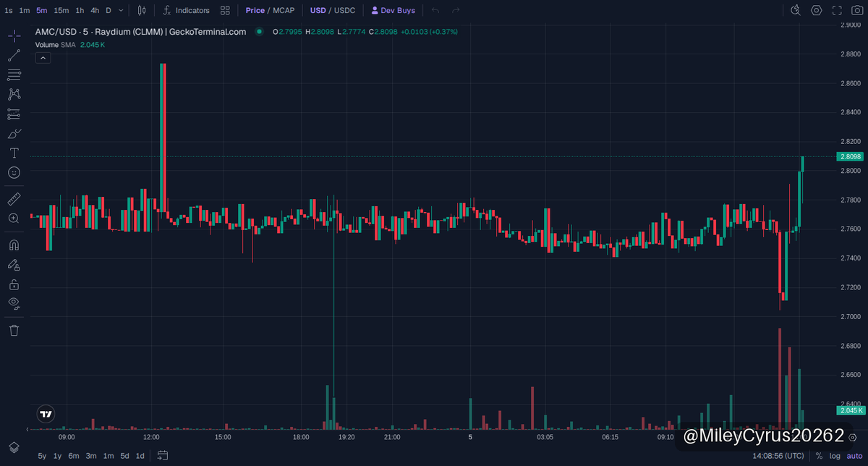Screen dimensions: 868x466
Task: Set date range to 3m
Action: pos(91,456)
